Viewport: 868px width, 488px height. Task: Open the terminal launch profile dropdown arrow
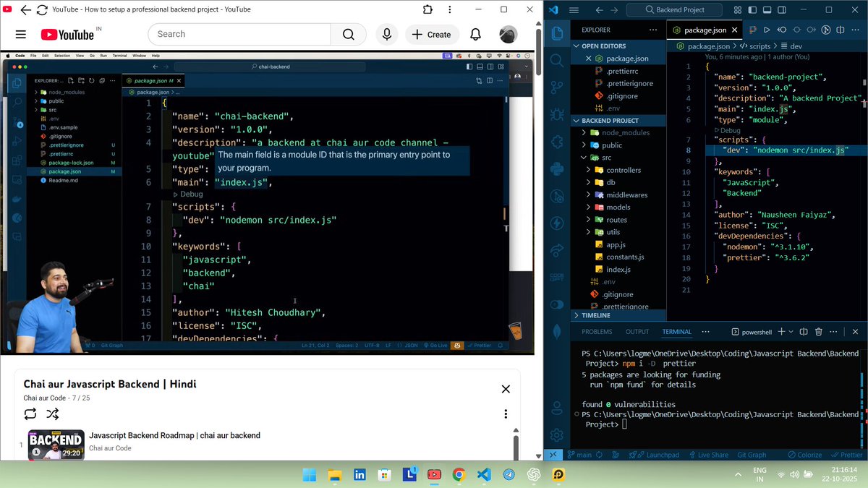coord(791,332)
